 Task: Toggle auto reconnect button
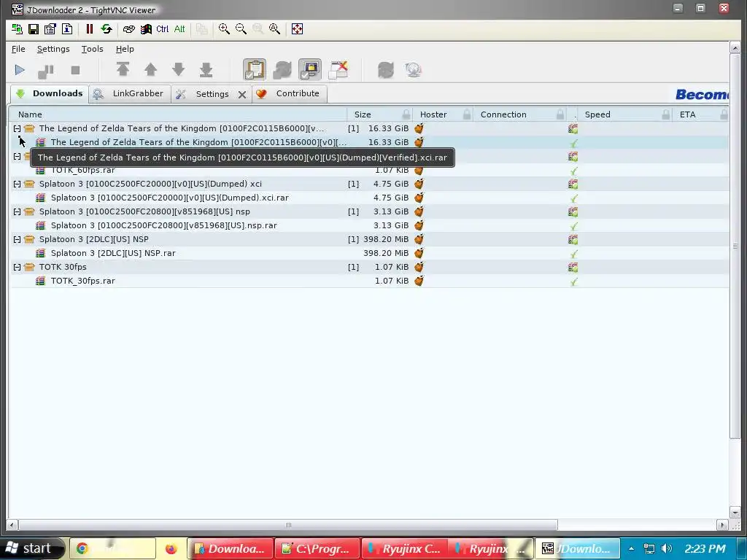[x=282, y=69]
